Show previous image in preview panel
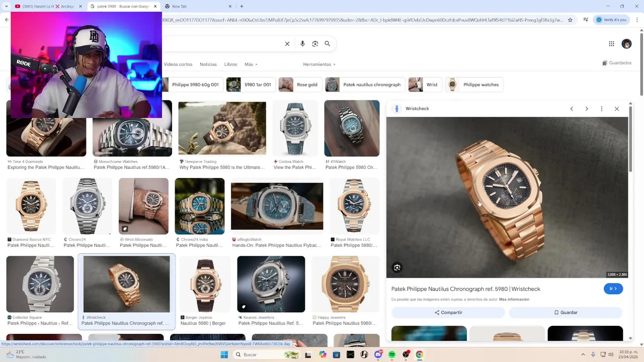 (x=572, y=109)
